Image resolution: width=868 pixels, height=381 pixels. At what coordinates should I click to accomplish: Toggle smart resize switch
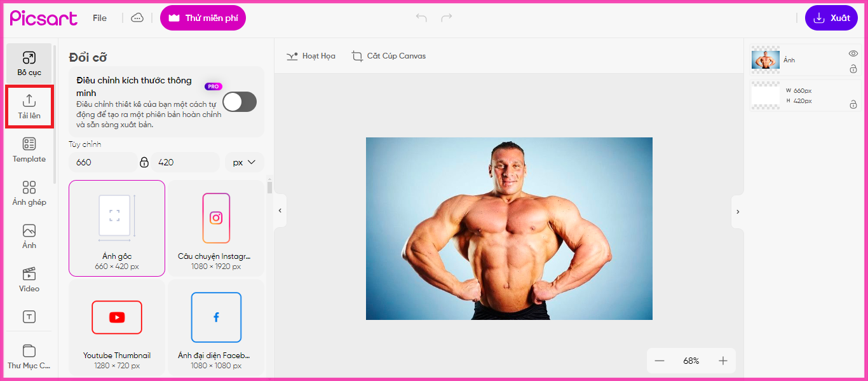click(x=240, y=102)
